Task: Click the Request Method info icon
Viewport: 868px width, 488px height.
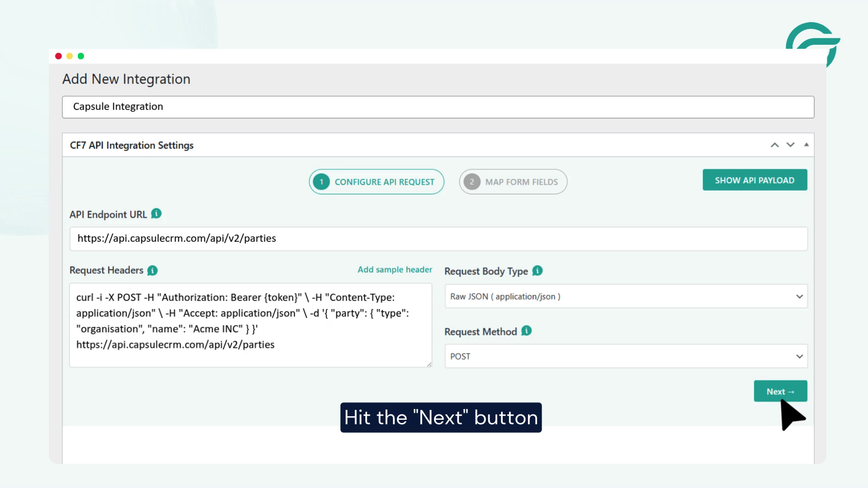Action: click(x=527, y=331)
